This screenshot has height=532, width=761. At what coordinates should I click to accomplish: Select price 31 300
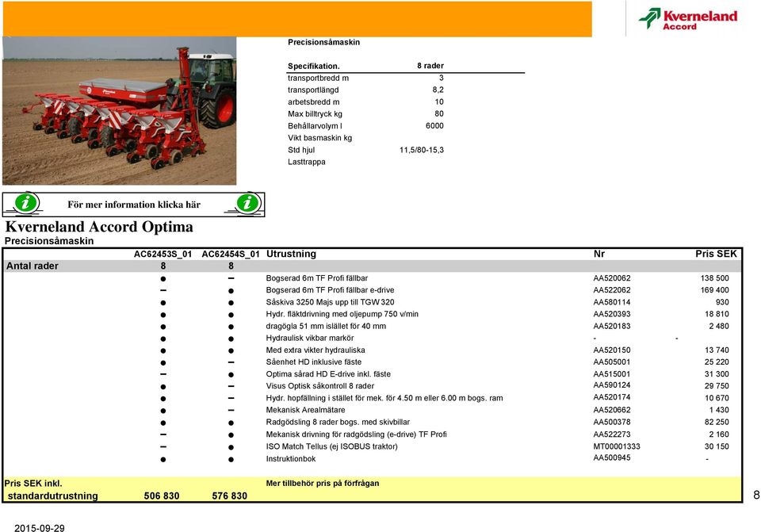pos(717,373)
